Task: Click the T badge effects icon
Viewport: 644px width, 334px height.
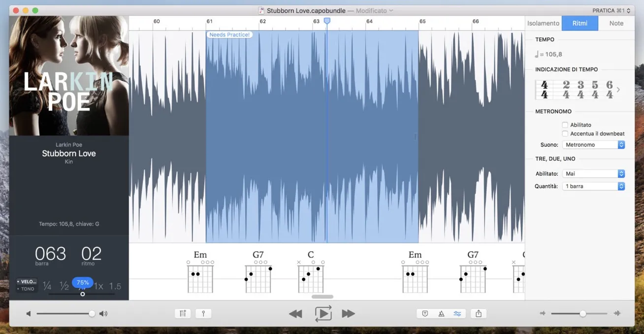Action: pyautogui.click(x=424, y=313)
